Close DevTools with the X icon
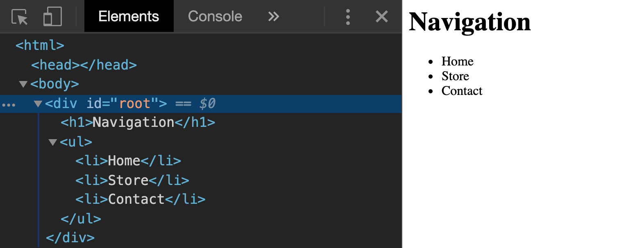The width and height of the screenshot is (644, 248). click(381, 16)
